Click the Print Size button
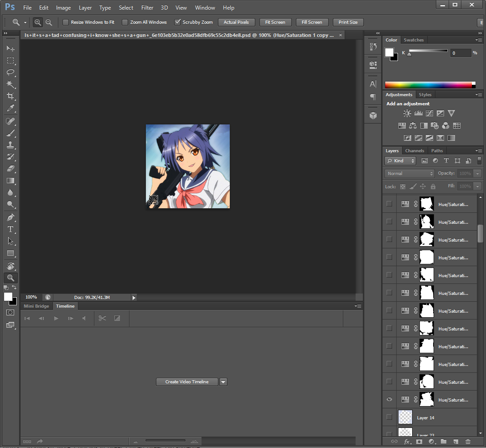486x448 pixels. point(348,22)
